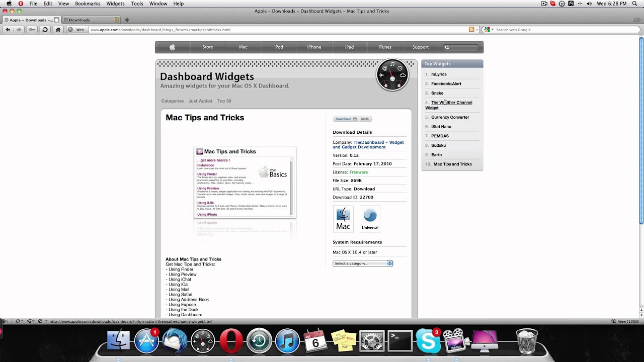Click the browser Forward arrow button
The height and width of the screenshot is (362, 644).
[x=19, y=30]
